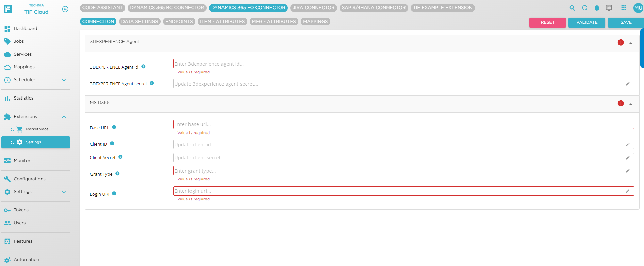Click the refresh icon in header

coord(584,8)
